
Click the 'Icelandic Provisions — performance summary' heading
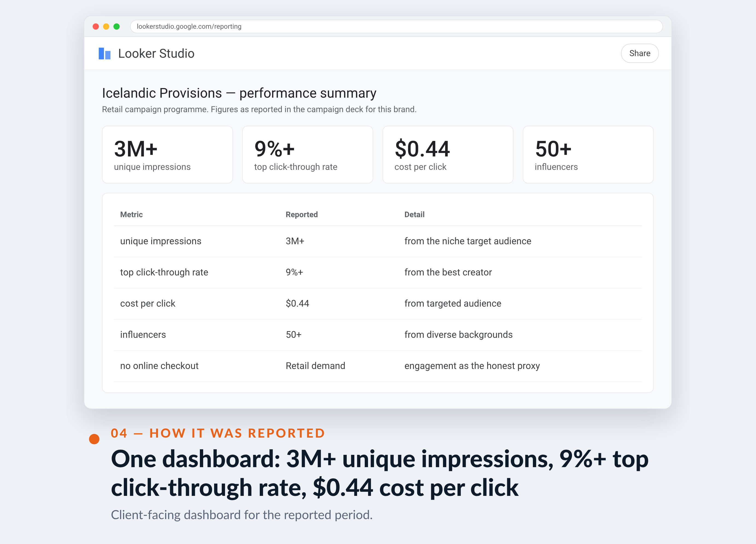point(239,93)
